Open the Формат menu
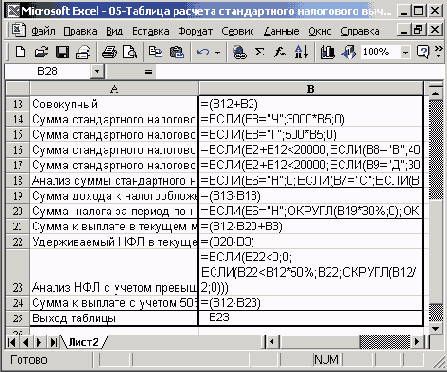Image resolution: width=447 pixels, height=372 pixels. 196,31
